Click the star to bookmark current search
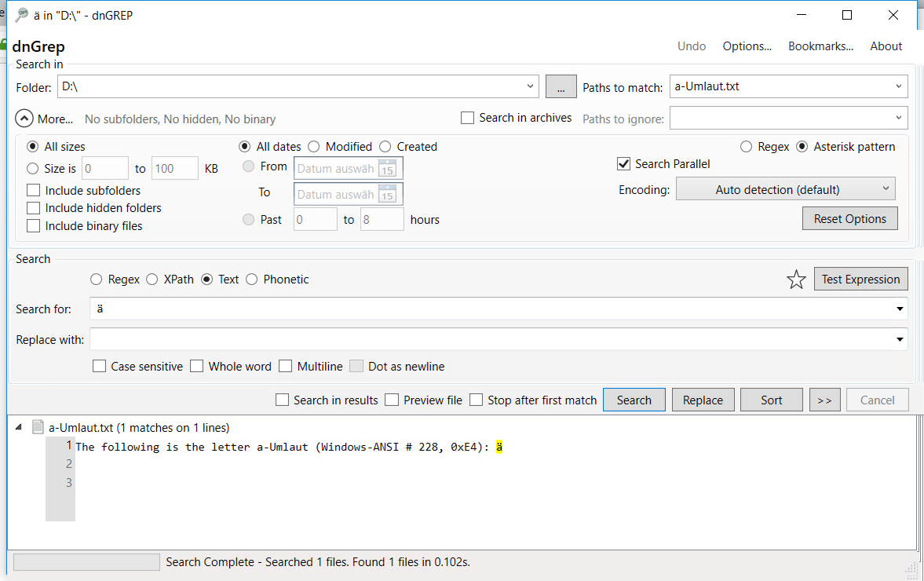Screen dimensions: 924x581 (797, 279)
